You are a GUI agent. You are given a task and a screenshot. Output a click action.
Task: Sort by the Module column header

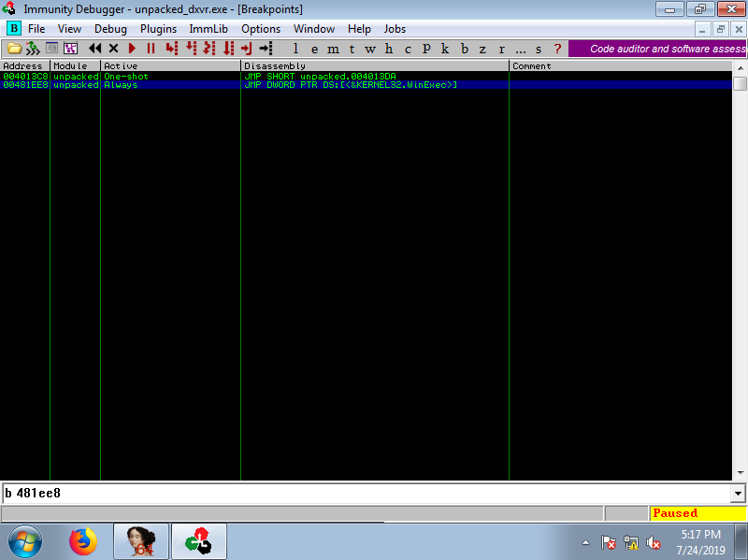(x=76, y=65)
